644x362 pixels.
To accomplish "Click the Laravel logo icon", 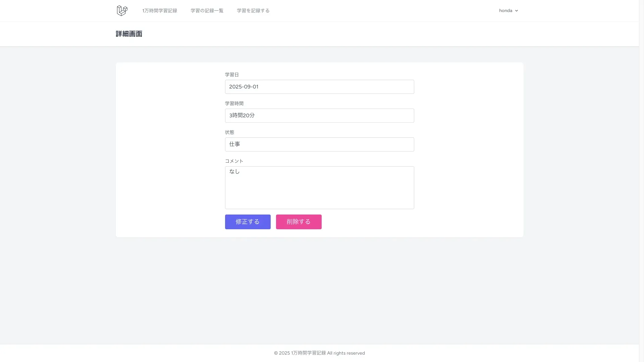I will (122, 11).
